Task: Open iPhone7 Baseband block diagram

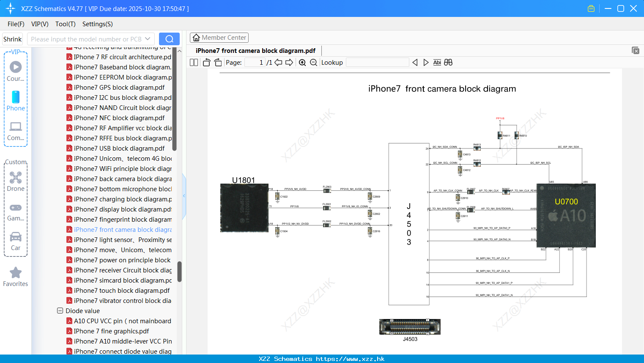Action: 119,67
